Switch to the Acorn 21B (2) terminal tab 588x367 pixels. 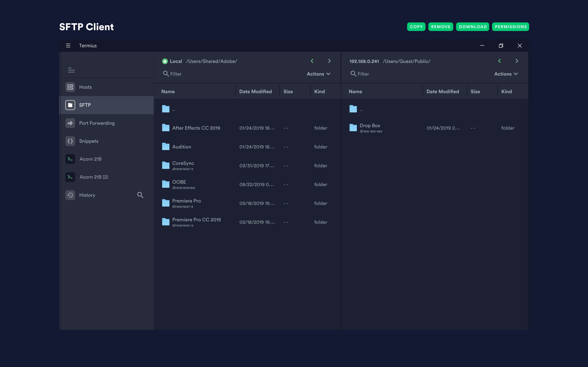tap(94, 177)
